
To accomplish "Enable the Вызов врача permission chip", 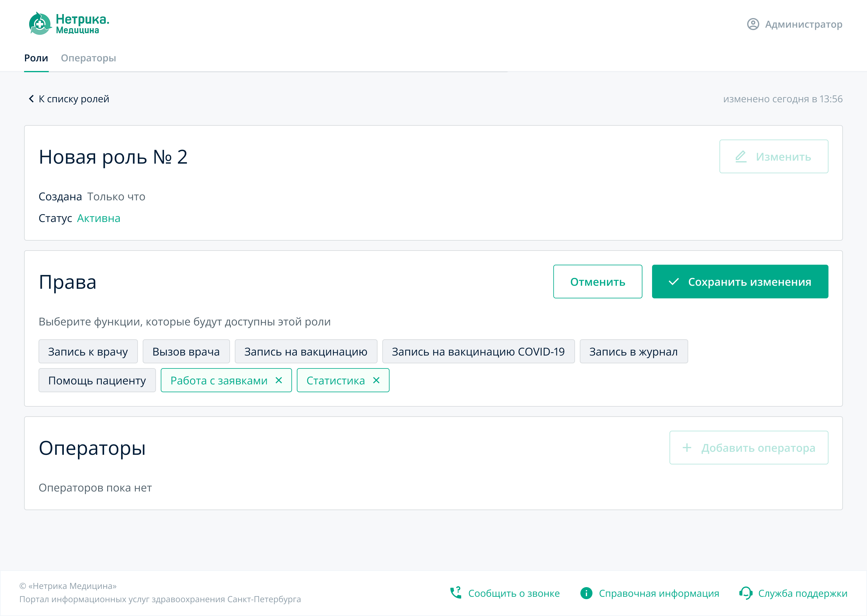I will [186, 352].
